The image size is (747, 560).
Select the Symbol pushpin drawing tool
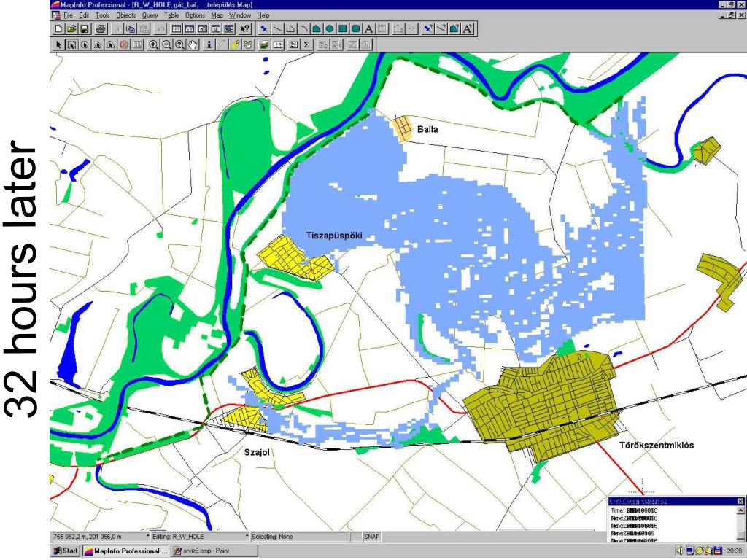[x=264, y=29]
